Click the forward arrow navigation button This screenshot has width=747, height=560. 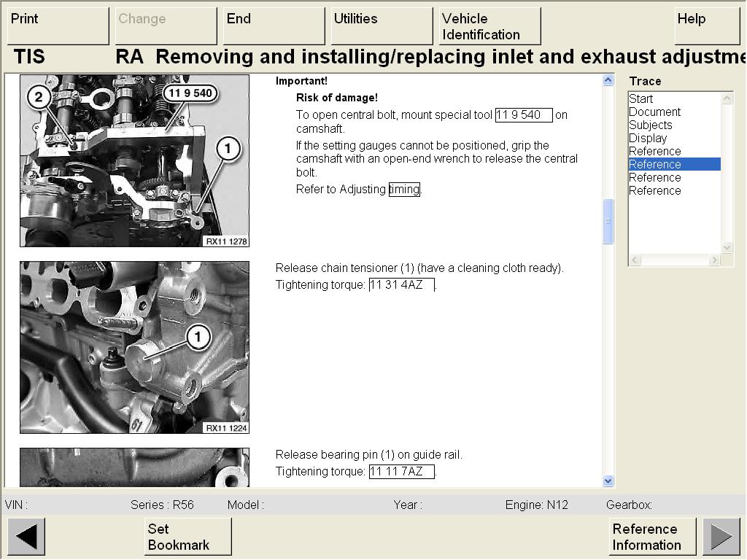tap(721, 537)
